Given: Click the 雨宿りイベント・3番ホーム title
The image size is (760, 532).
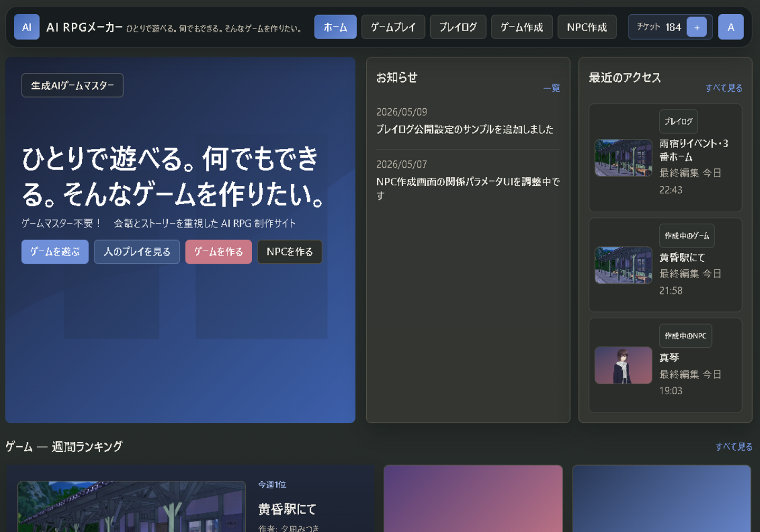Looking at the screenshot, I should point(693,150).
